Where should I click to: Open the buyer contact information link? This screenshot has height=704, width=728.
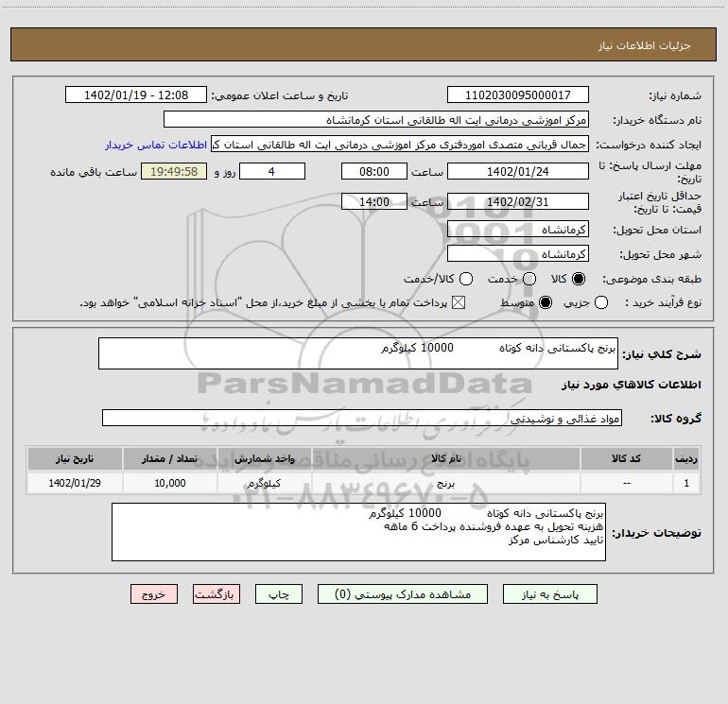pos(156,145)
